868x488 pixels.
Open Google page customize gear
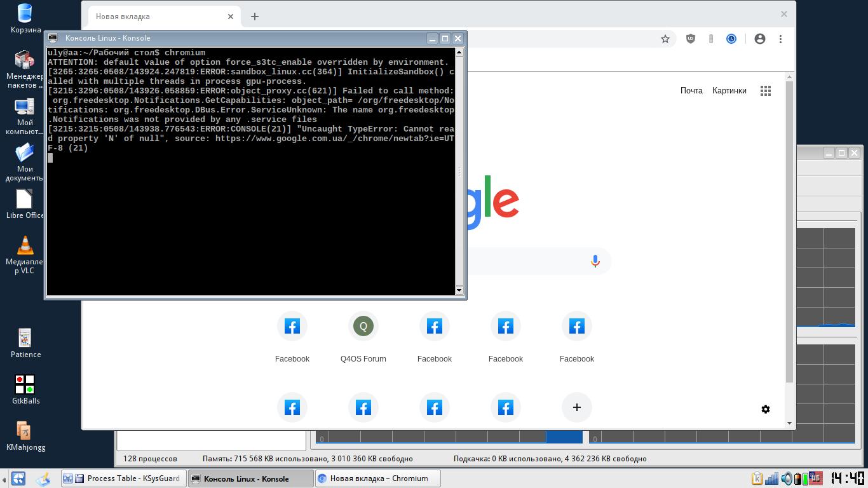[766, 409]
